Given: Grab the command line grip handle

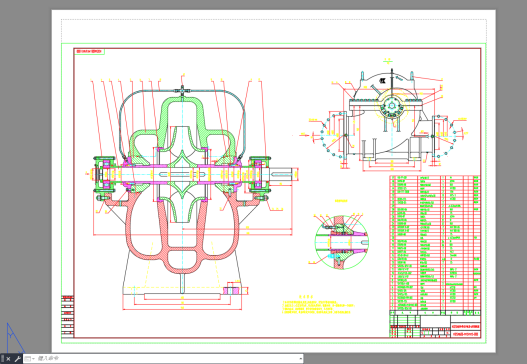Looking at the screenshot, I should click(x=2, y=359).
